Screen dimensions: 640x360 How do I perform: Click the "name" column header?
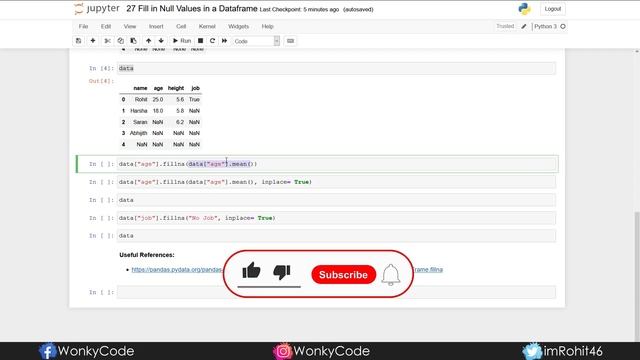[140, 88]
